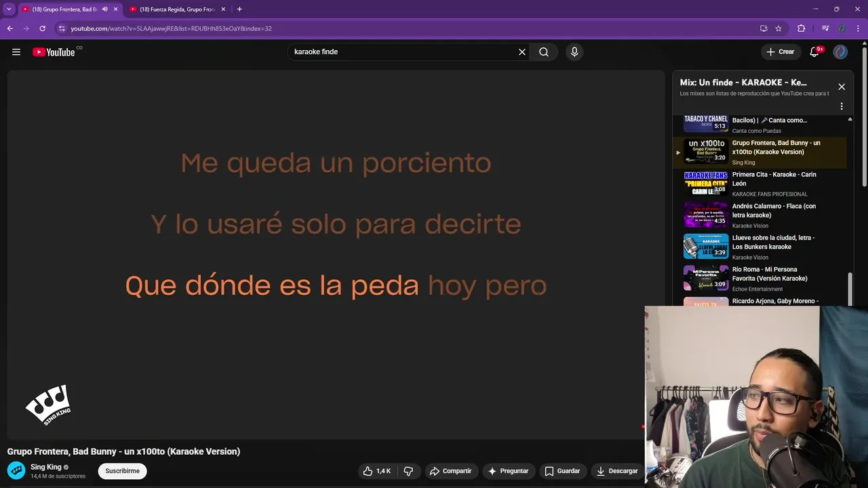Switch to Fuerza Regida browser tab

176,9
